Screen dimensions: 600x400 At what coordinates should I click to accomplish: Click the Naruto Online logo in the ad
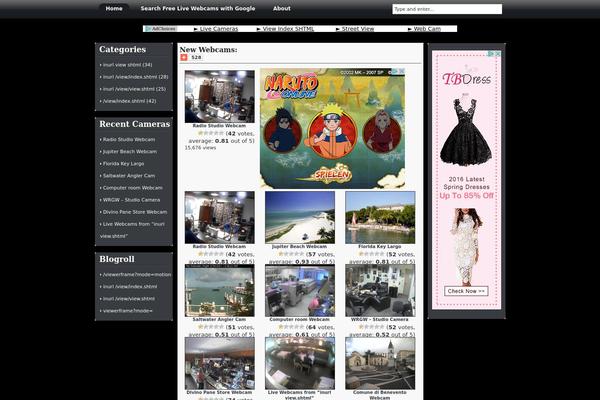pos(291,86)
